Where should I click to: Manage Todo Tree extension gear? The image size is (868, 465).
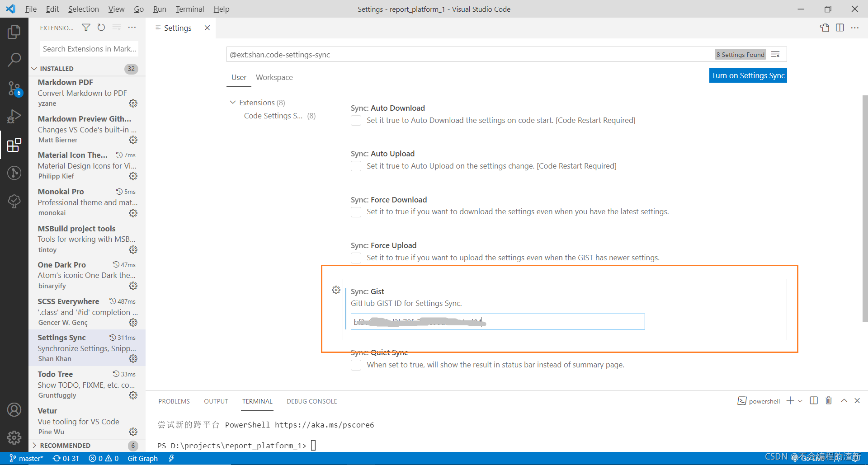tap(133, 395)
